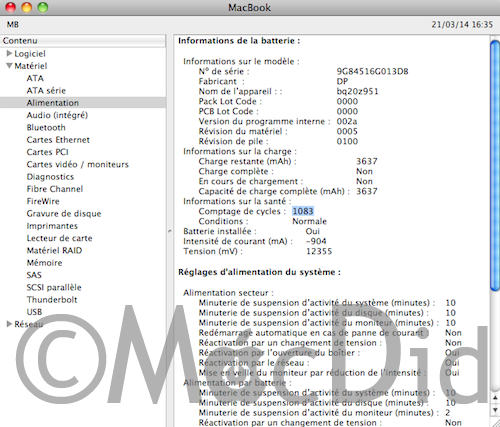Open Audio (intégré) section
Screen dimensions: 500x427
tap(57, 115)
